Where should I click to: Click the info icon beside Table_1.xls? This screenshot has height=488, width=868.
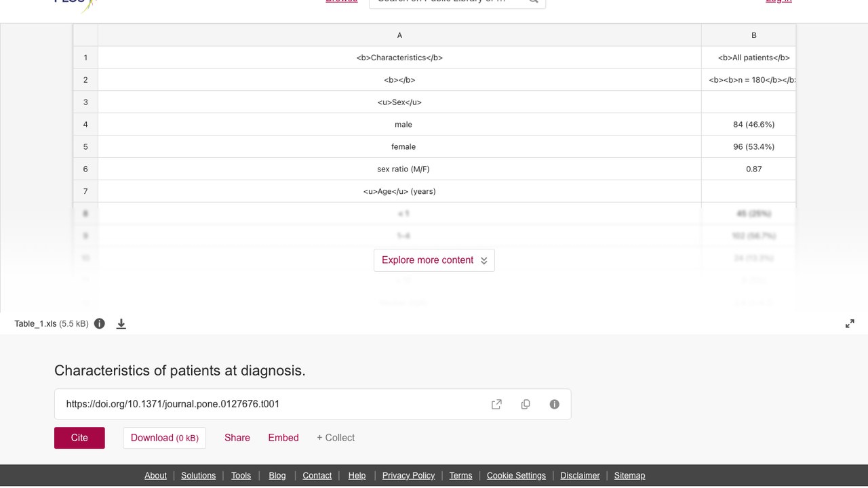[100, 323]
